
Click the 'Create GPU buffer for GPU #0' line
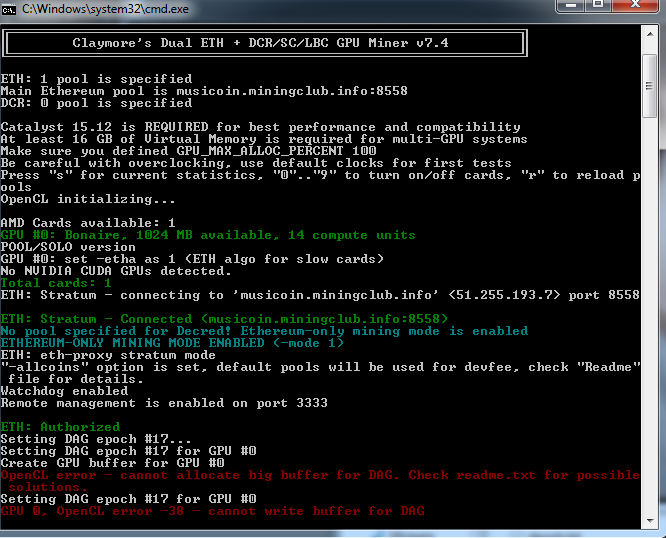[x=113, y=463]
